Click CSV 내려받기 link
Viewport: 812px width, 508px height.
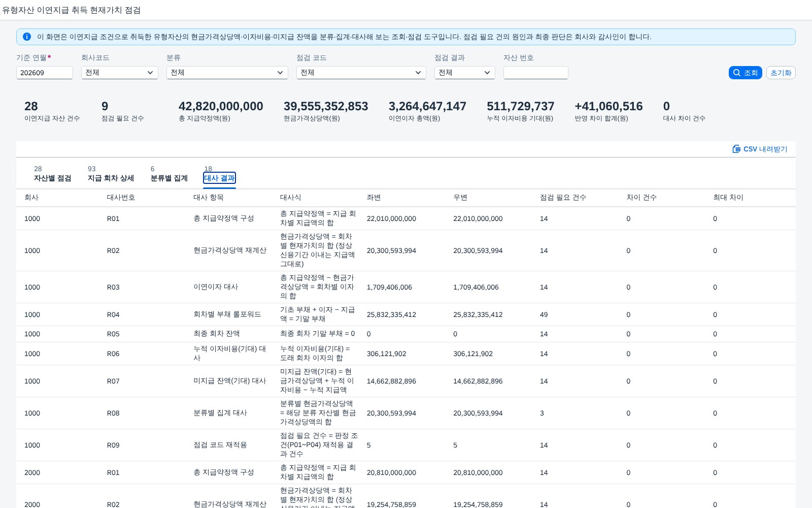pos(760,149)
